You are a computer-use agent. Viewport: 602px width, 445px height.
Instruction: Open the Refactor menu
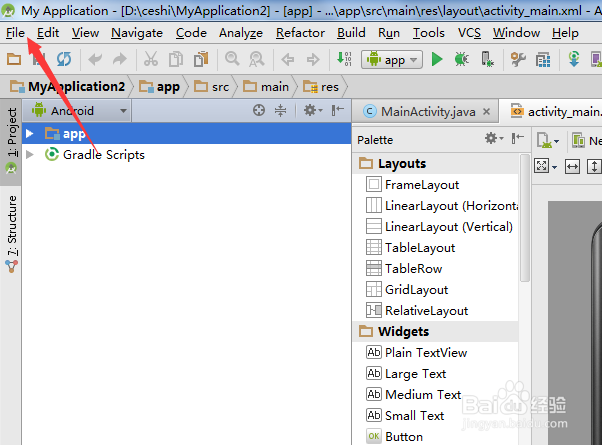(x=300, y=33)
